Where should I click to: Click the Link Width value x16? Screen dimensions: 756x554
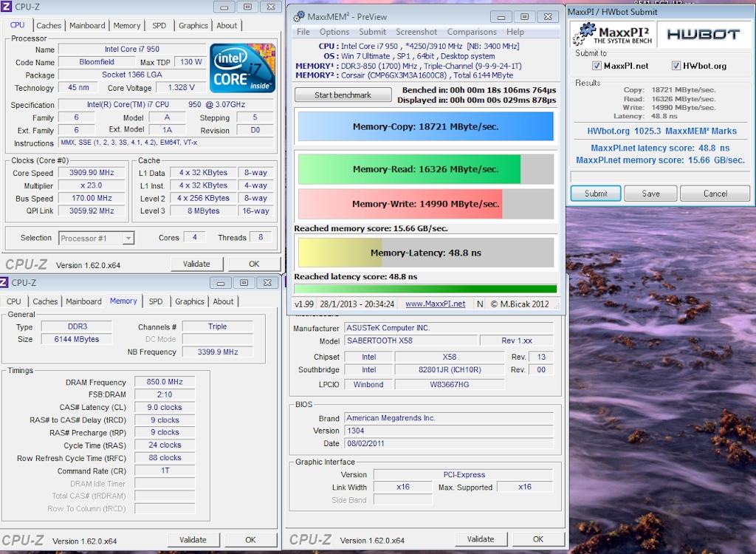(x=403, y=487)
